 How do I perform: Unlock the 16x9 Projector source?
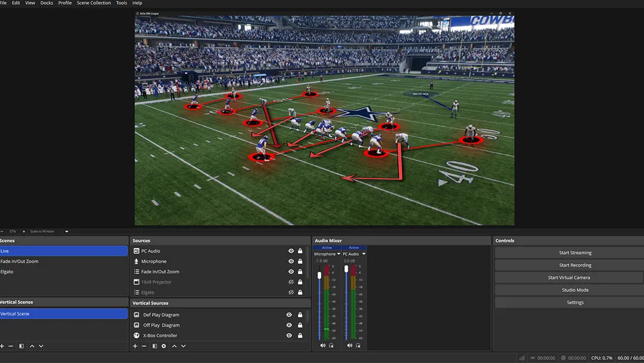[x=300, y=282]
